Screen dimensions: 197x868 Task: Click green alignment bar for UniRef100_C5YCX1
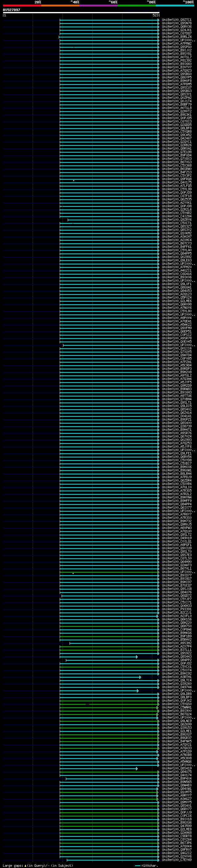(x=110, y=667)
